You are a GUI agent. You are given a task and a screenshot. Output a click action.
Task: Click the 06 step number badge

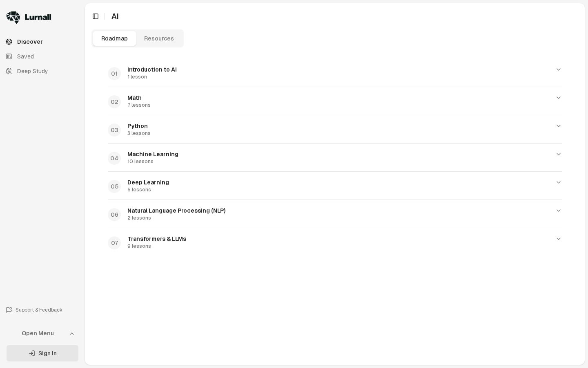pos(114,215)
